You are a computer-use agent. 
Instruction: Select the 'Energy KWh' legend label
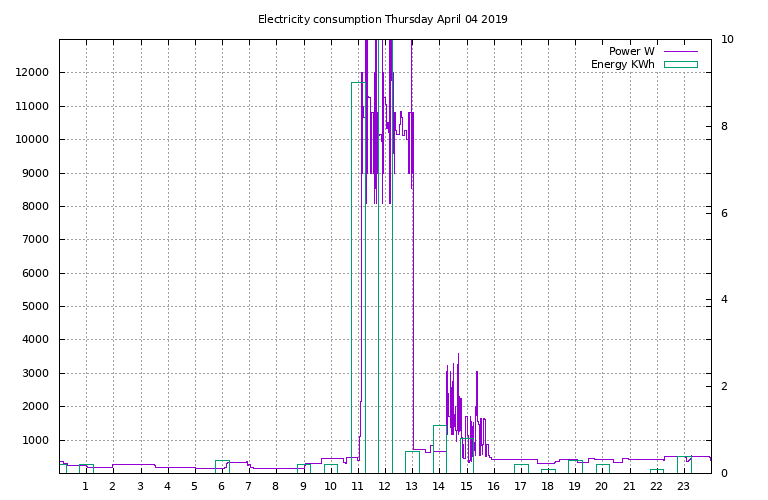click(623, 64)
